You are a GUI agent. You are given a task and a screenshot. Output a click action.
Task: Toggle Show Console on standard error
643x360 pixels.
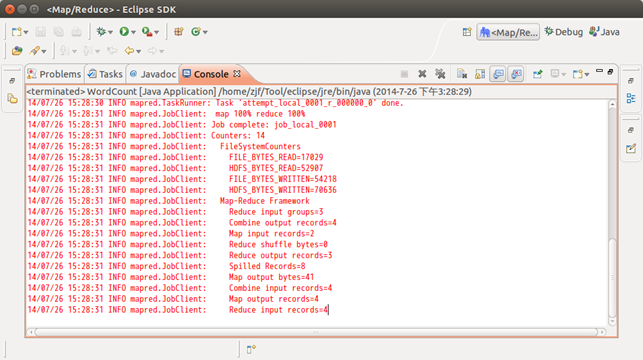click(x=516, y=74)
